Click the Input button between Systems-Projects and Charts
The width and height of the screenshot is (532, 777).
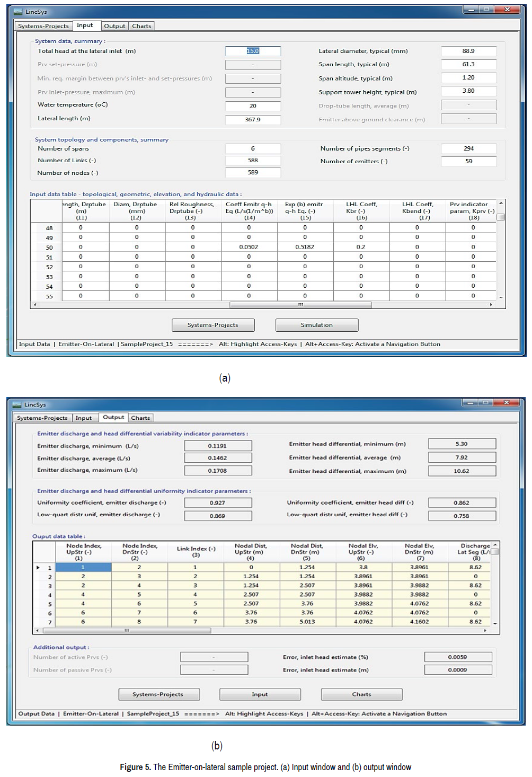[260, 694]
